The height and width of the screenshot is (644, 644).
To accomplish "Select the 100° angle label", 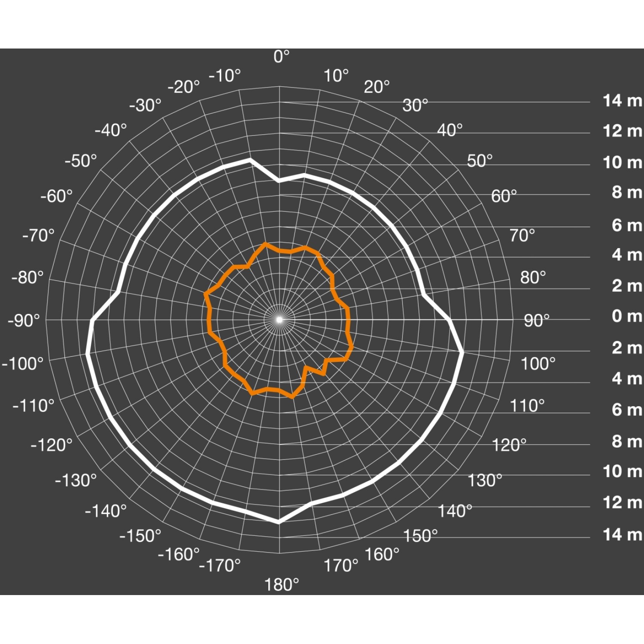I will 538,364.
